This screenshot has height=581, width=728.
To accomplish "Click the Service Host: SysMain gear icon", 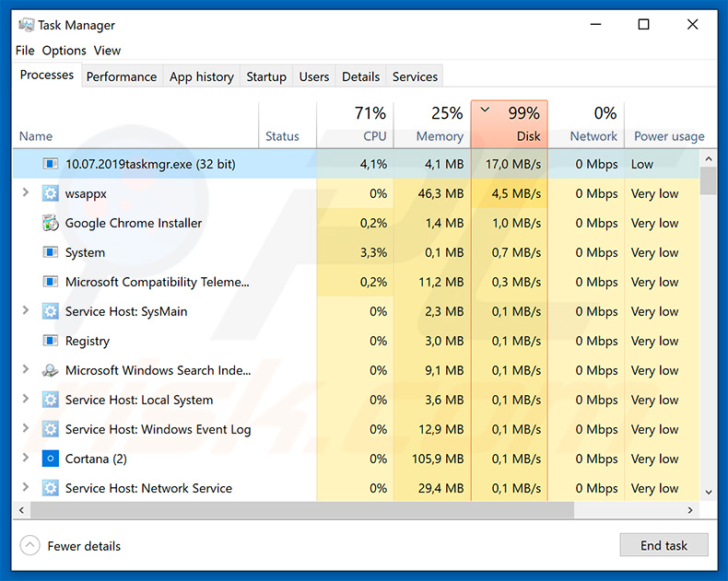I will [x=50, y=311].
